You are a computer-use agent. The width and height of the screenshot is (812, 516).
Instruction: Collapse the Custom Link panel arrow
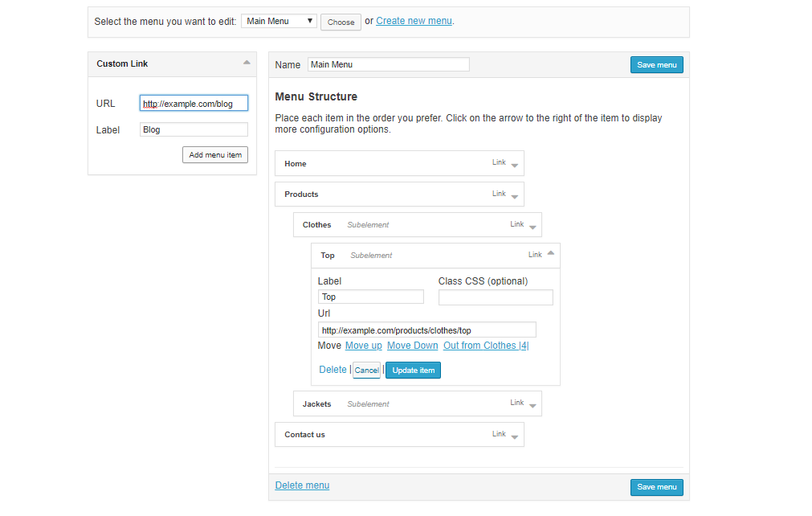pos(247,63)
